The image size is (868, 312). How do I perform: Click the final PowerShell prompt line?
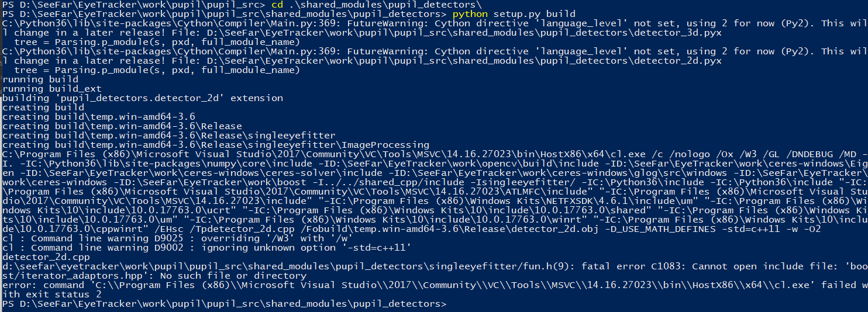(x=224, y=304)
